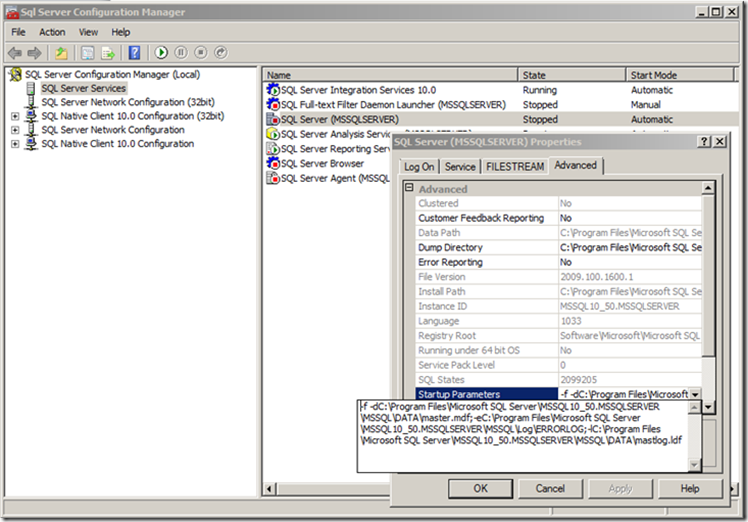Open the Help menu
Viewport: 748px width, 522px height.
121,32
